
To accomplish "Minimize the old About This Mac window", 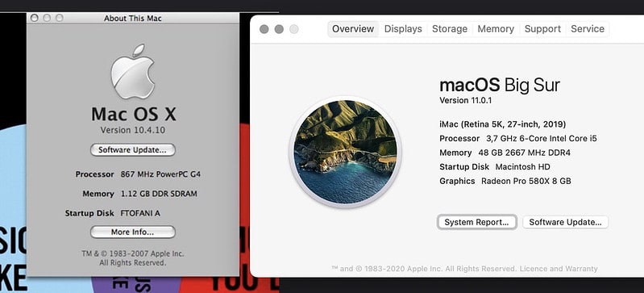I will (47, 18).
